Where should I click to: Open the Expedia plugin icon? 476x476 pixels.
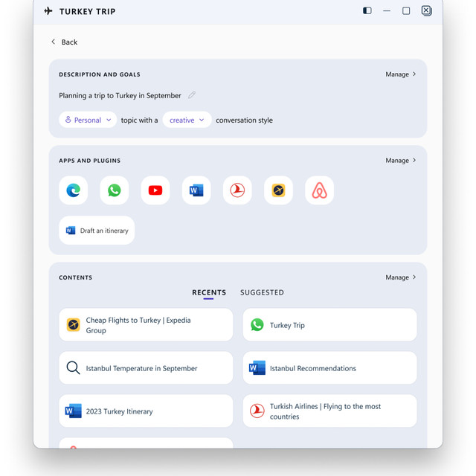tap(278, 190)
